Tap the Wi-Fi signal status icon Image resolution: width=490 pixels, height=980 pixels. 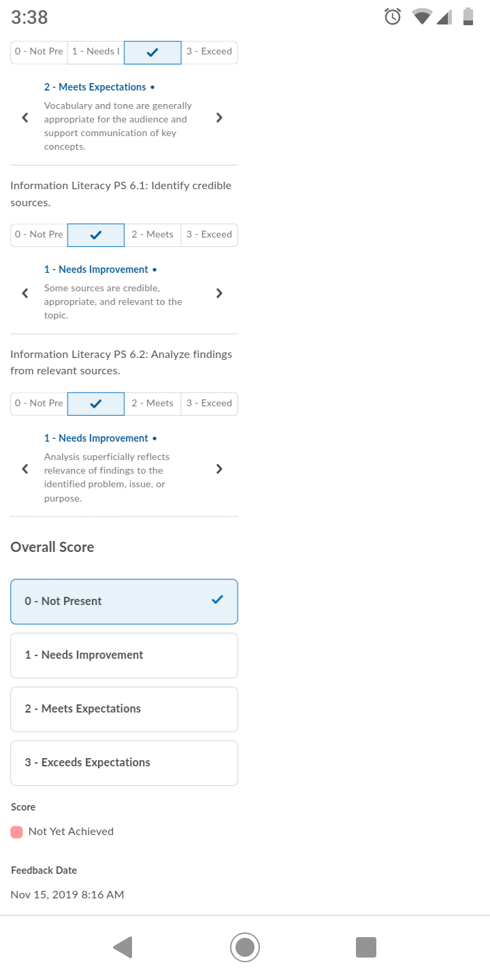[x=423, y=16]
